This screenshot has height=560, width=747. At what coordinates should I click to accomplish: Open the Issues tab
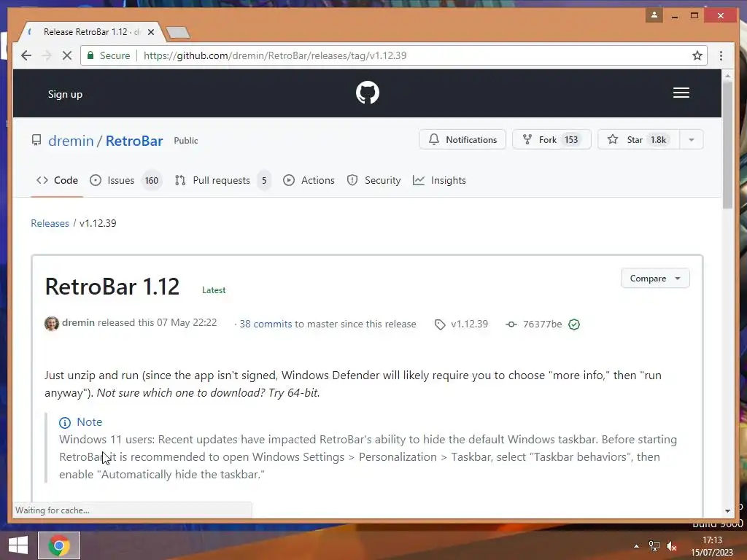125,181
